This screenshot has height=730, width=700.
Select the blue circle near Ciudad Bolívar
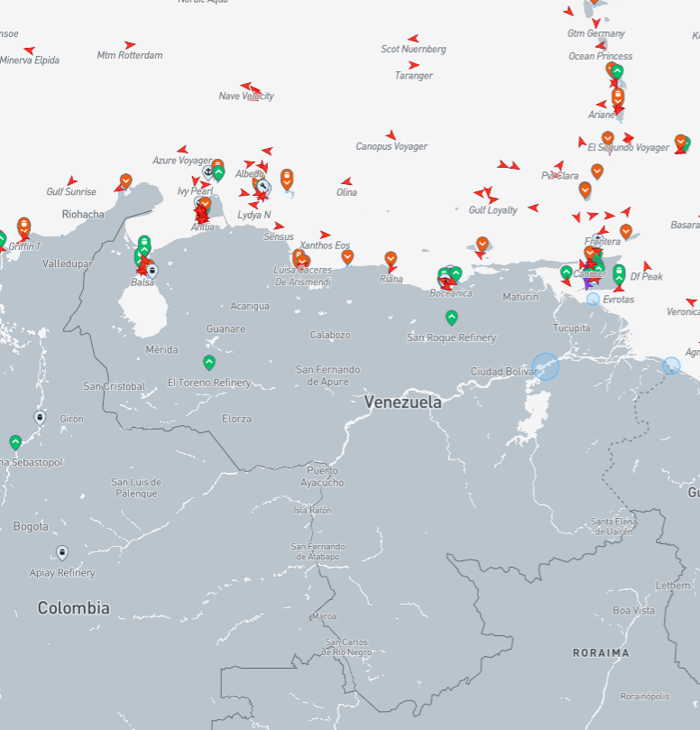[x=546, y=366]
